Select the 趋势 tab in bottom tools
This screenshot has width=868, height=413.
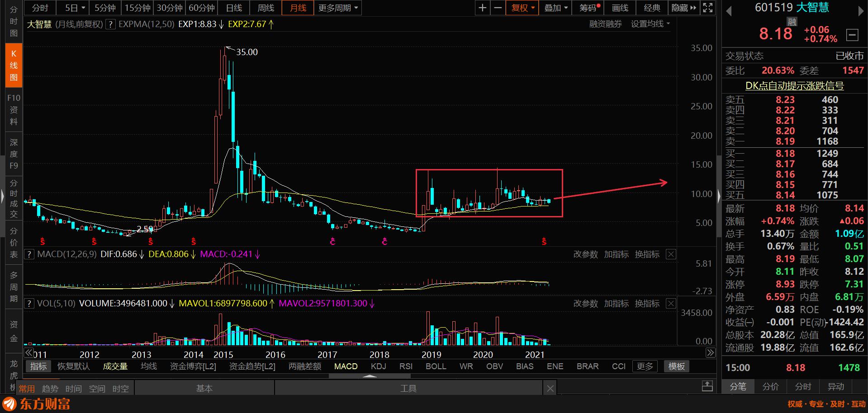(50, 389)
